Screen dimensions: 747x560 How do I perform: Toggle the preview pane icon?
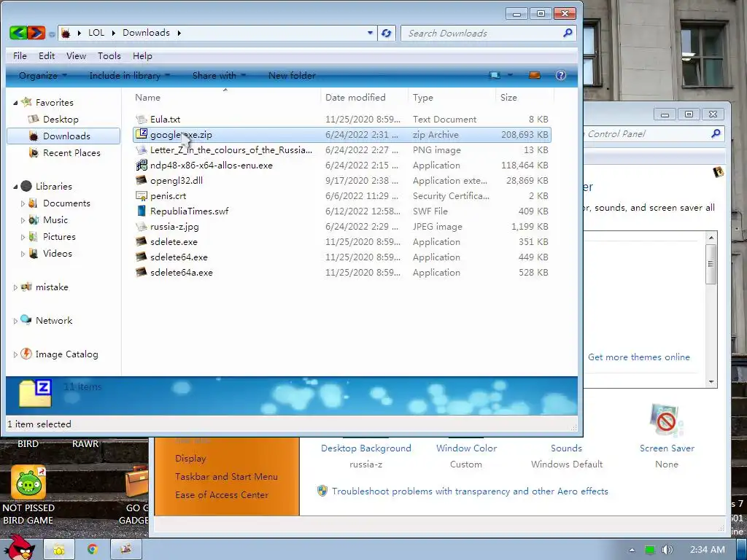(535, 75)
